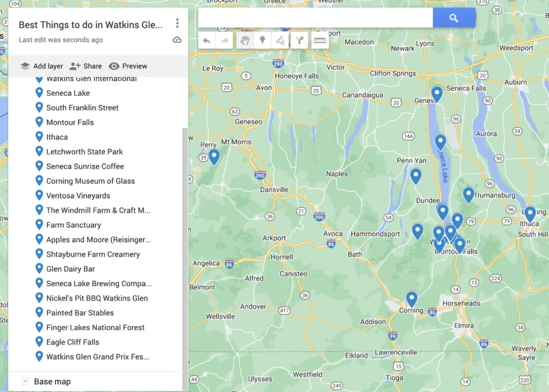Select Letchworth State Park list item

pyautogui.click(x=84, y=152)
